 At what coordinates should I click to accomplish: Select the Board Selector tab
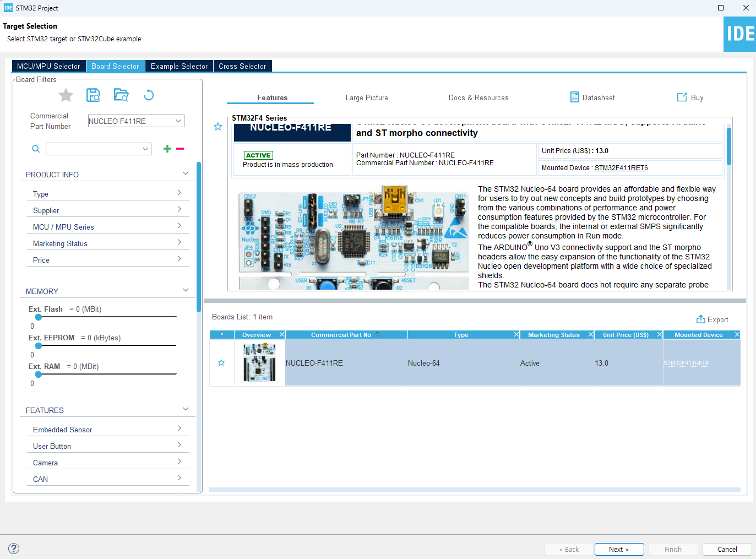(x=115, y=66)
